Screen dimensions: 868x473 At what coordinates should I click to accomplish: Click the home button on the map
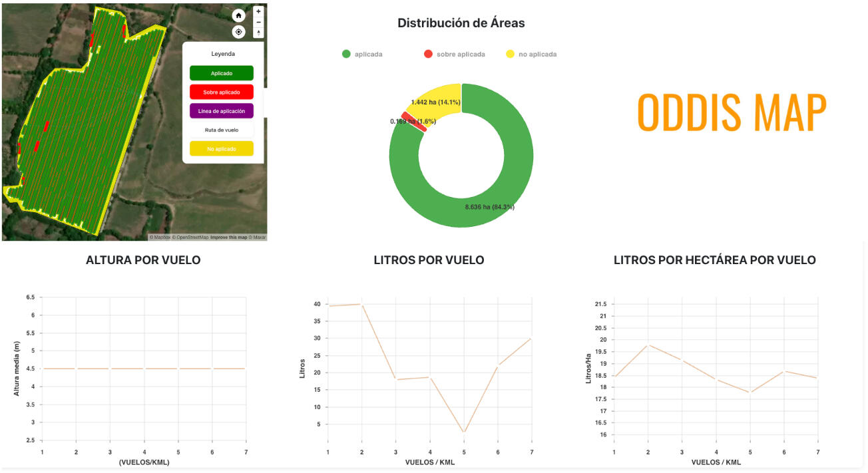[x=238, y=16]
